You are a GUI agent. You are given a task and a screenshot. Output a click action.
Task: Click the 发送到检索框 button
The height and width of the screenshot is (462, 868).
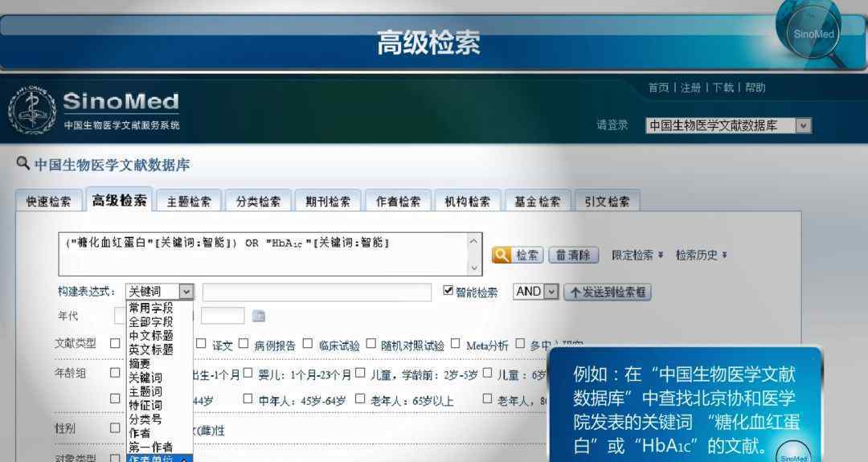point(608,292)
